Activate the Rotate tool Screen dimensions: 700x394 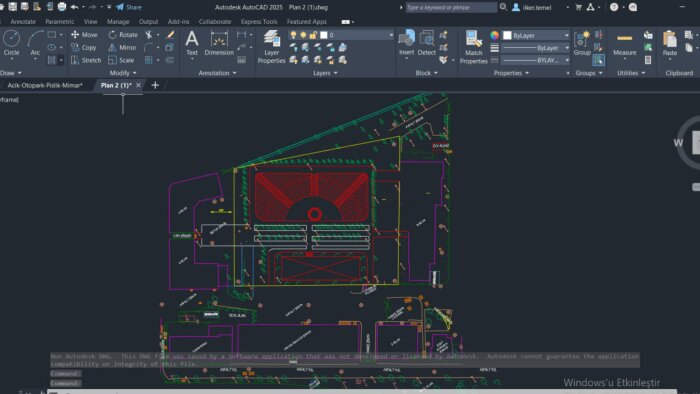click(123, 34)
